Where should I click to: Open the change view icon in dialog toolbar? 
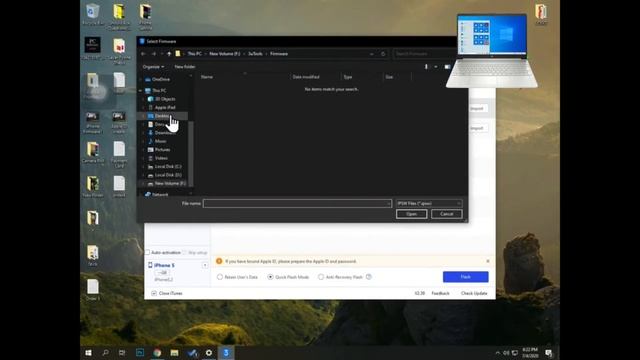coord(426,67)
